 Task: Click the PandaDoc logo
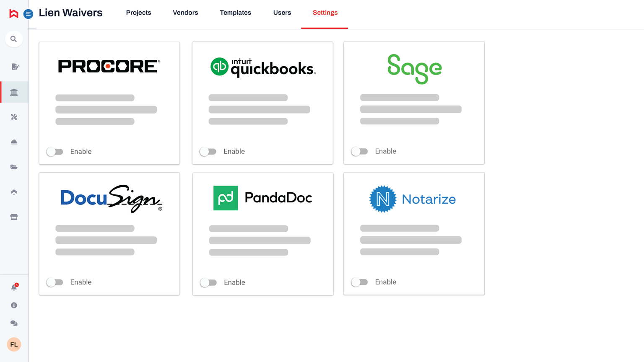click(263, 198)
